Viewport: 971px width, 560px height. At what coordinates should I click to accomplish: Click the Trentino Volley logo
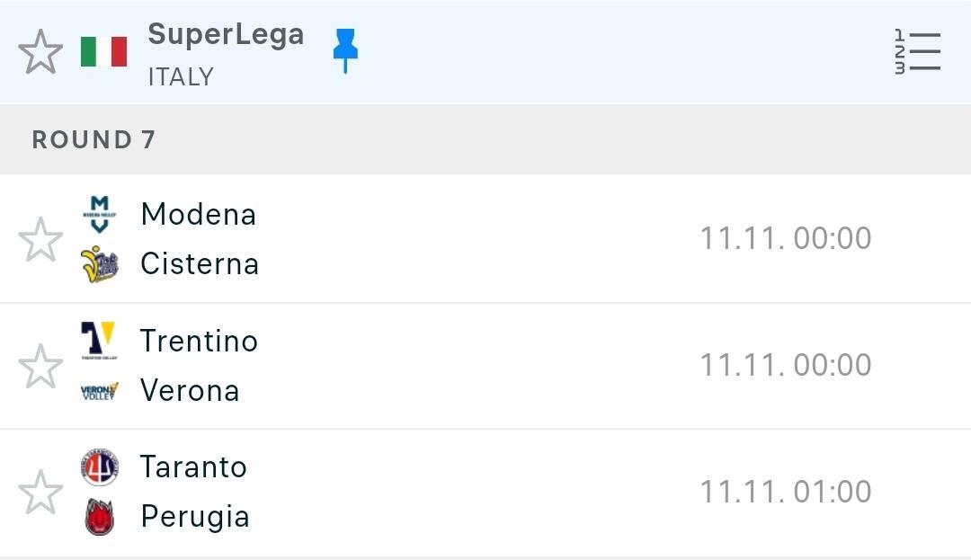[x=99, y=341]
